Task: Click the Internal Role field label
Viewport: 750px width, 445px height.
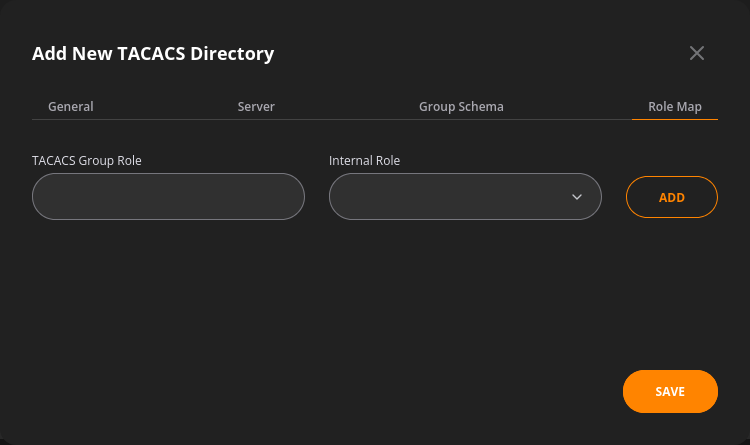Action: point(364,160)
